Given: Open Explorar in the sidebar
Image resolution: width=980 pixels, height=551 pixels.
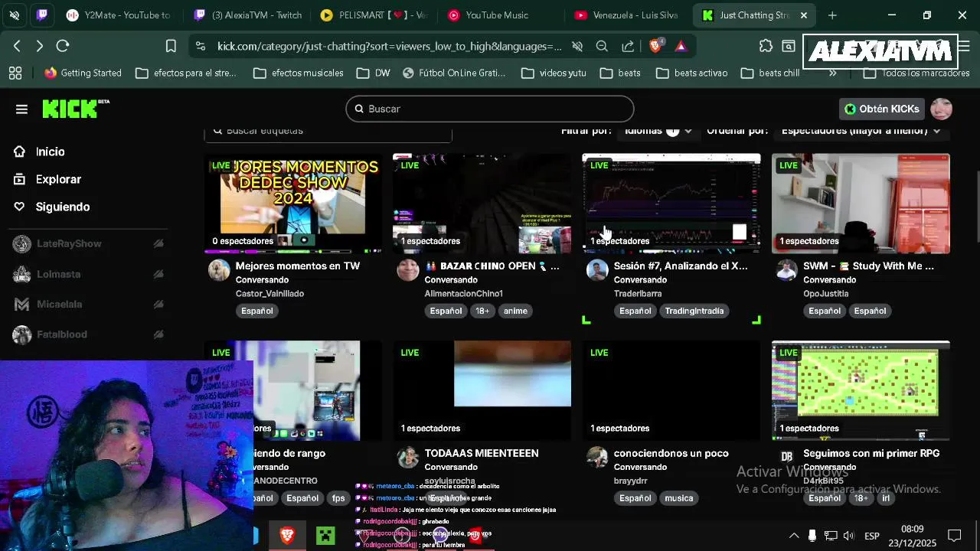Looking at the screenshot, I should pyautogui.click(x=58, y=179).
